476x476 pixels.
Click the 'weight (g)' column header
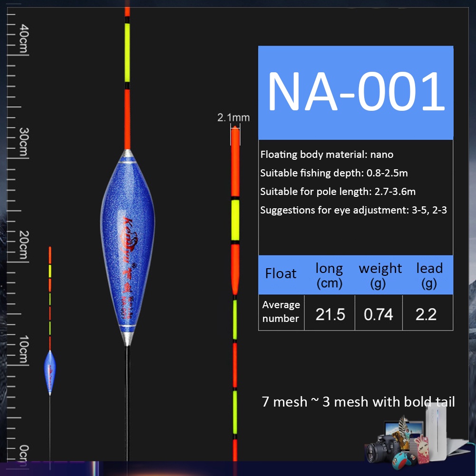(x=379, y=275)
